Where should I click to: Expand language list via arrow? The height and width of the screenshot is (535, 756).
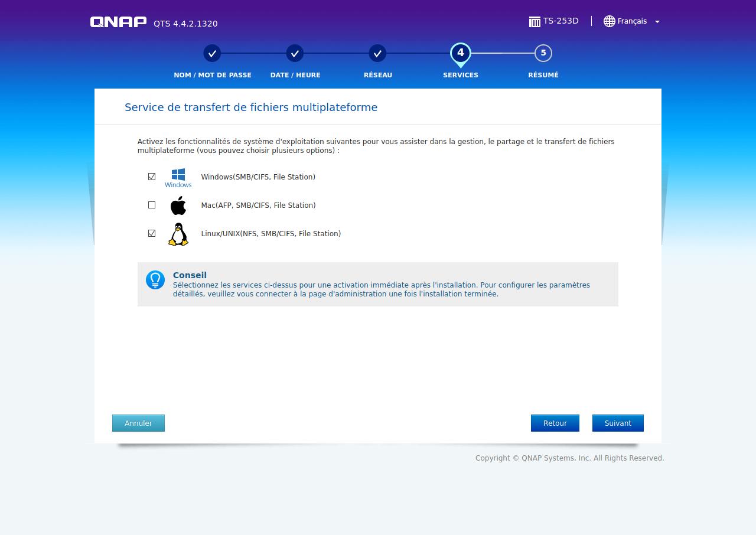pos(657,22)
